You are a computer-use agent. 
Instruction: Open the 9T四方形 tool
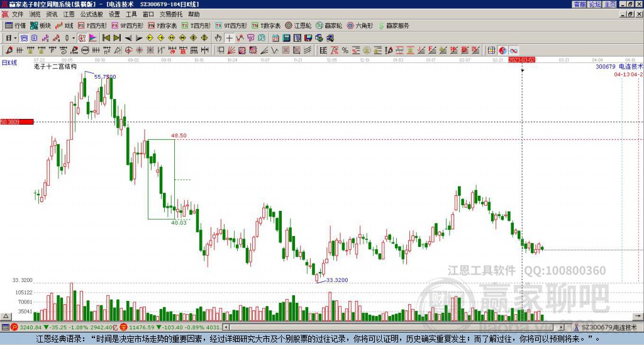[231, 25]
